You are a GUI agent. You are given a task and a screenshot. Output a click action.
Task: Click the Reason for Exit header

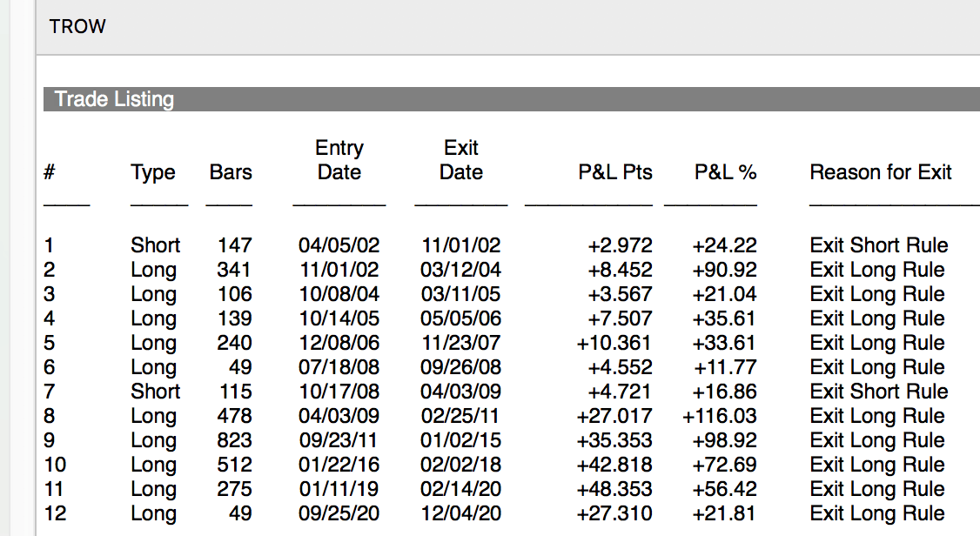pos(880,173)
